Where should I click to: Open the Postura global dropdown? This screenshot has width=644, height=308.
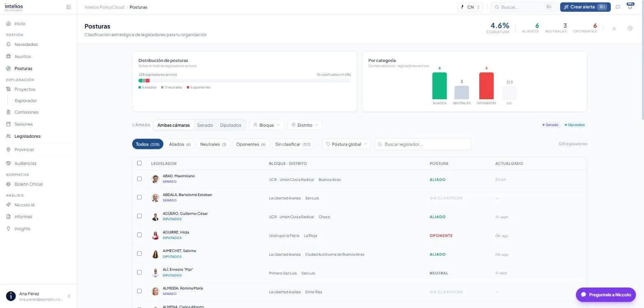(x=346, y=144)
